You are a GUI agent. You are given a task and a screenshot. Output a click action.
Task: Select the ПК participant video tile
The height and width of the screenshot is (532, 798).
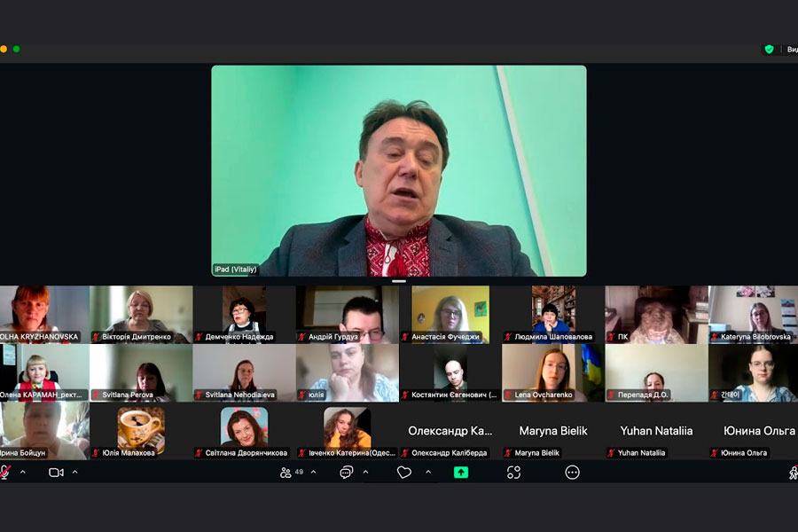(656, 315)
